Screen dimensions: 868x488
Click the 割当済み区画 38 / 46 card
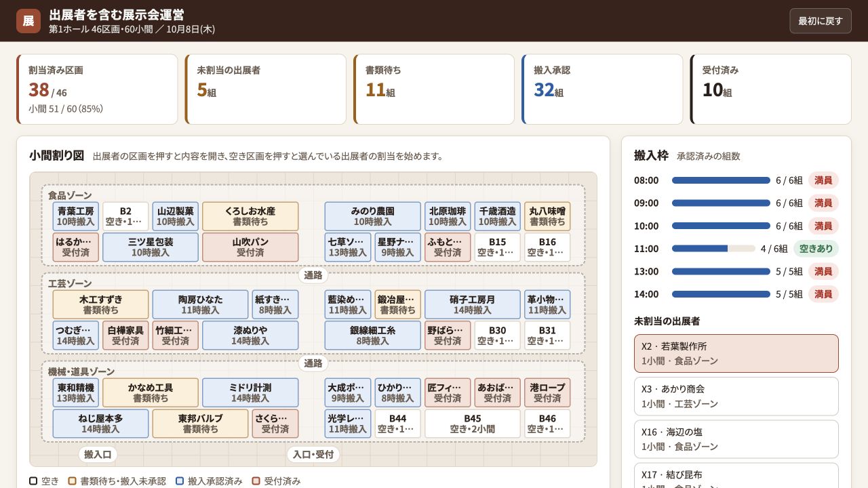[97, 89]
